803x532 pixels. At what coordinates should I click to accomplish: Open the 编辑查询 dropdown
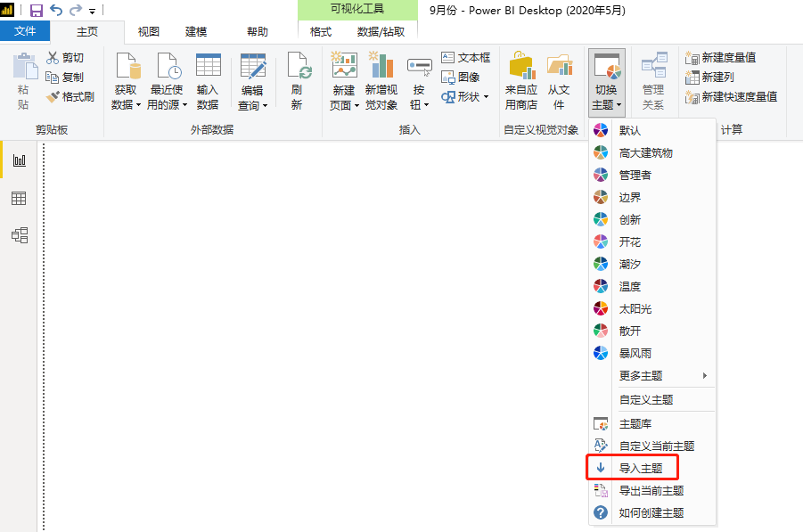(252, 81)
